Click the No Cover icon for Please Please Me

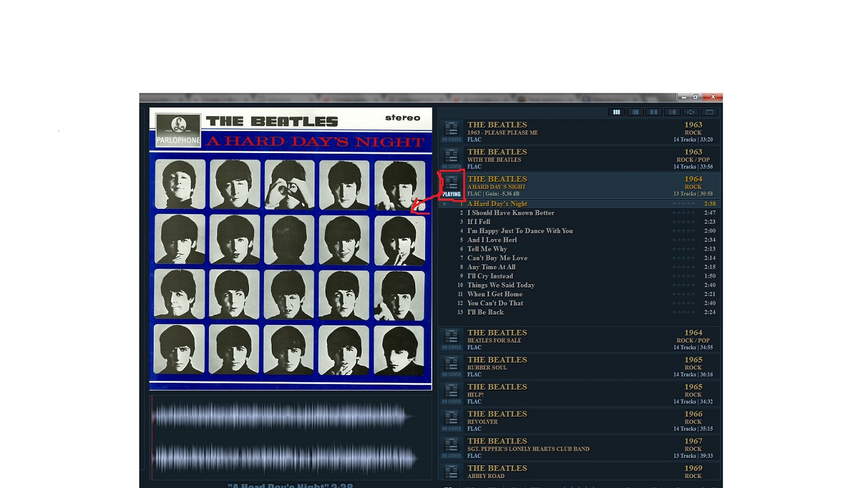(451, 131)
